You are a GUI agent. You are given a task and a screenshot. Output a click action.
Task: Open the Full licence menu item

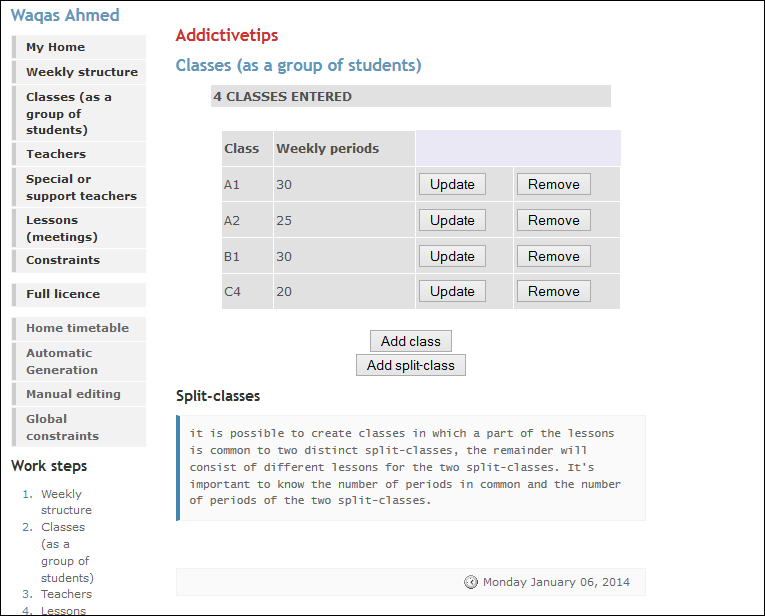coord(79,294)
